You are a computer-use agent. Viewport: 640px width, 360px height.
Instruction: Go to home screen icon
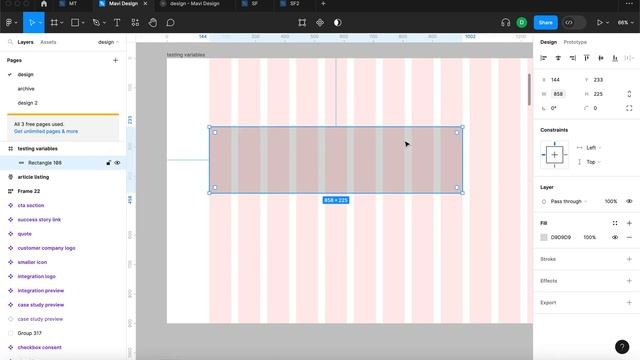pos(44,4)
